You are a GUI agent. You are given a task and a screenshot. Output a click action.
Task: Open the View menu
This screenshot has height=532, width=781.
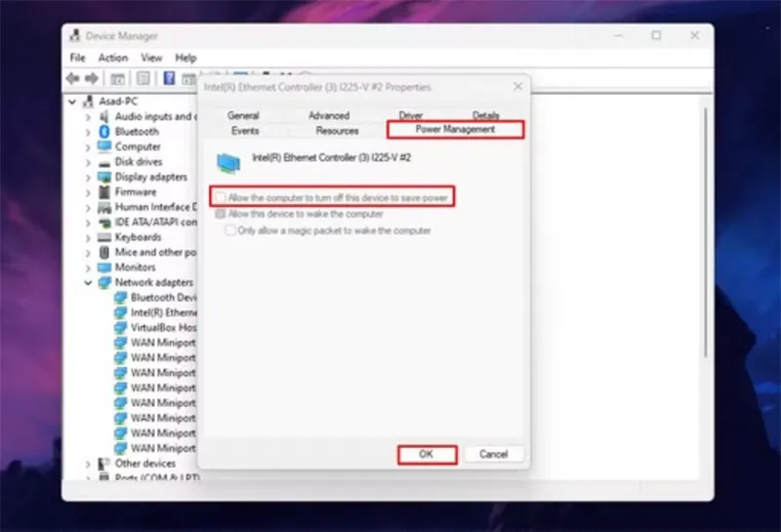point(151,58)
